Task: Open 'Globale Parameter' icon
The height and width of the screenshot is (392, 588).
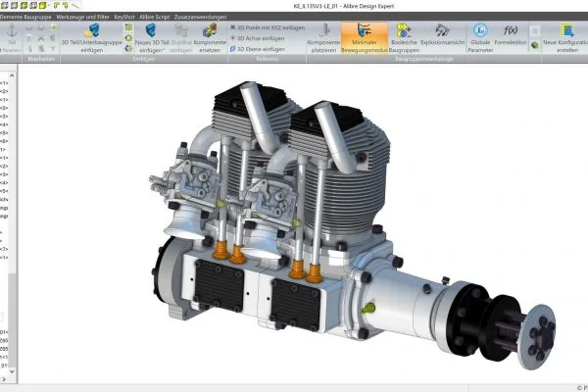Action: tap(480, 30)
